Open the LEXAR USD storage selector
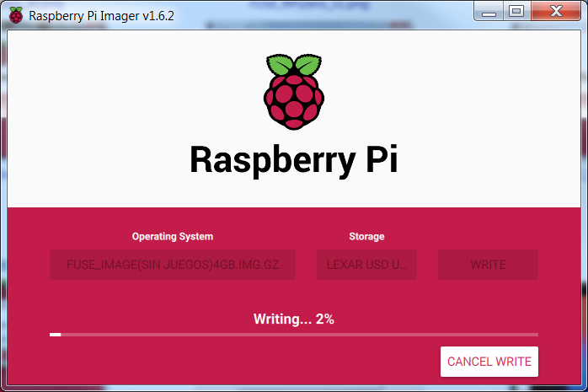The width and height of the screenshot is (588, 392). tap(366, 265)
